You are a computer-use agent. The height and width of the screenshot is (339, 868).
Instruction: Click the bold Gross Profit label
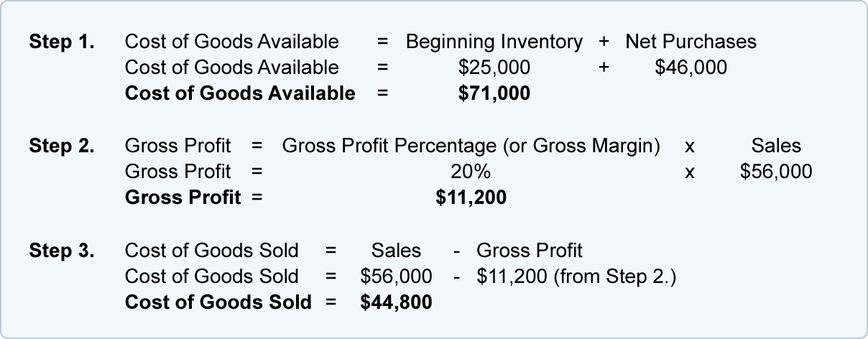click(x=183, y=198)
